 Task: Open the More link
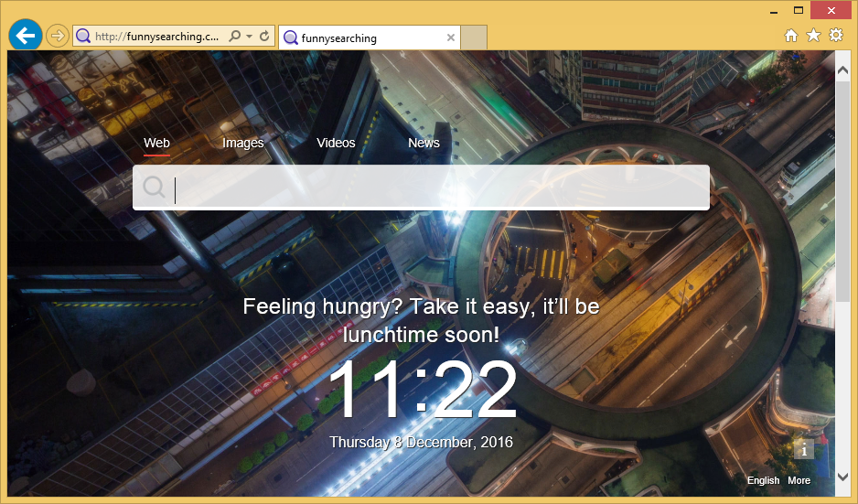(799, 480)
